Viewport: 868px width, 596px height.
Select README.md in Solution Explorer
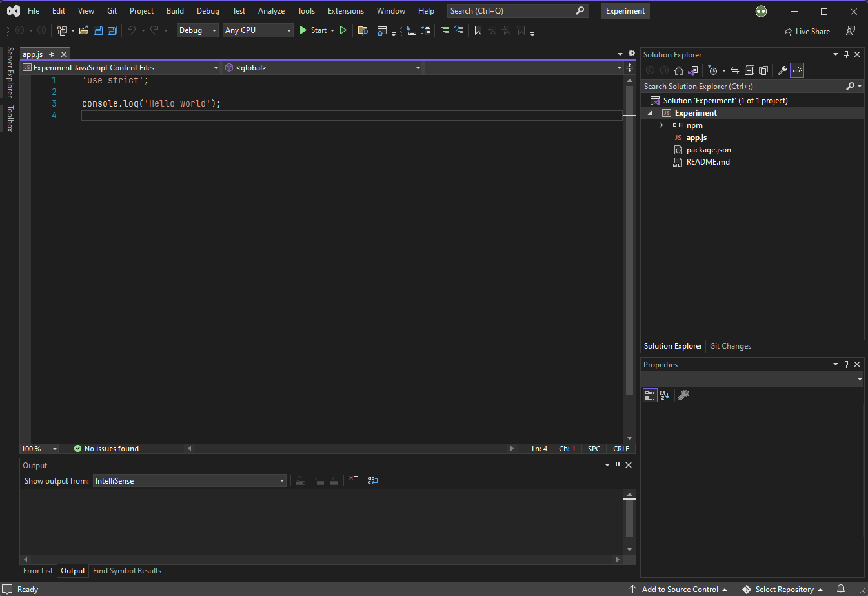pos(708,162)
